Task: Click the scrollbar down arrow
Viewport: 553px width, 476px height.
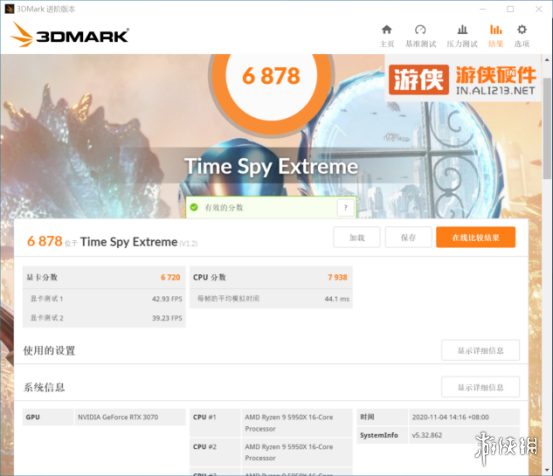Action: [547, 470]
